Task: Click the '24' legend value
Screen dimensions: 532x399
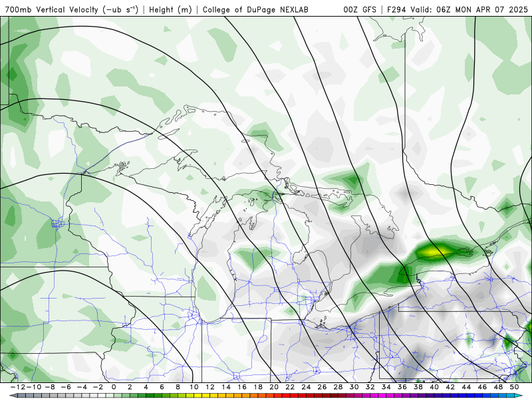Action: pyautogui.click(x=306, y=387)
